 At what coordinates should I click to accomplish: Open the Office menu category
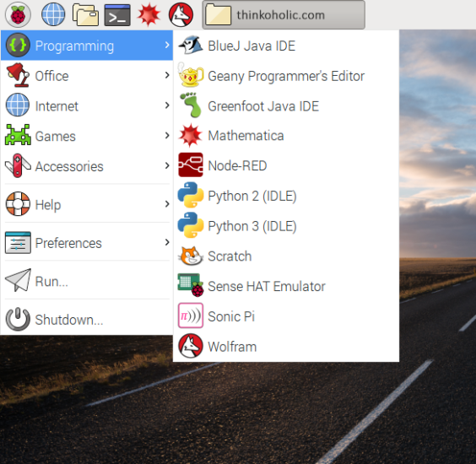tap(87, 76)
